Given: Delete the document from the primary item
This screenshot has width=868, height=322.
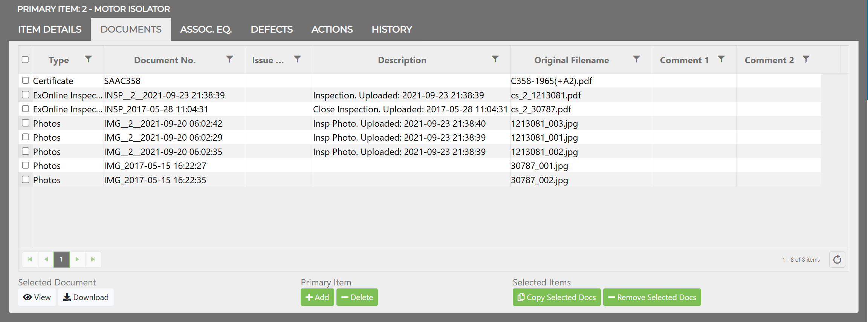Looking at the screenshot, I should (357, 297).
